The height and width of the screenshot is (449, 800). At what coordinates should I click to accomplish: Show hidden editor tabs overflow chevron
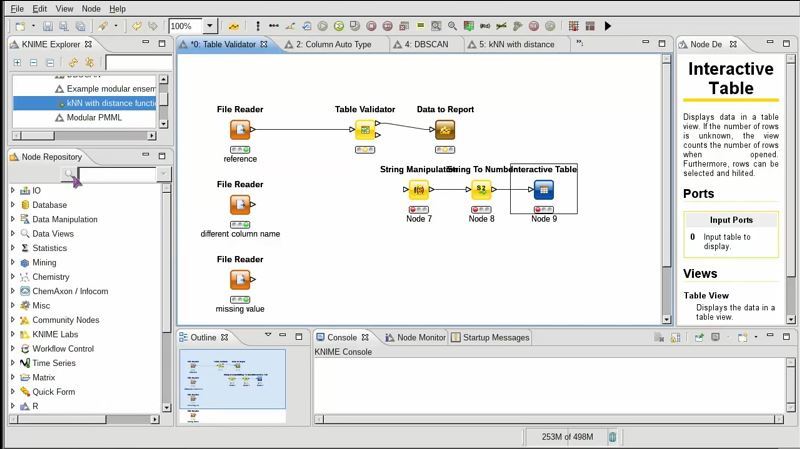pos(580,43)
